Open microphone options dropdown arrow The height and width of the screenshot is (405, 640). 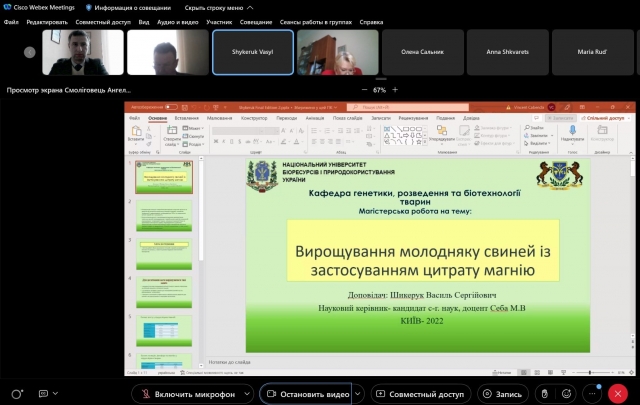click(x=247, y=394)
